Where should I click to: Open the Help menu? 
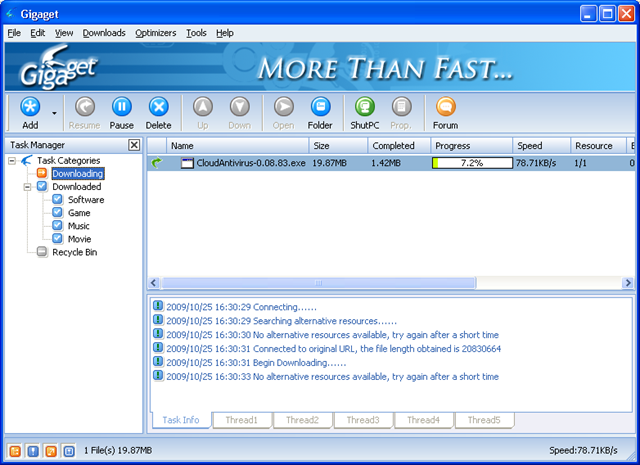pyautogui.click(x=225, y=33)
